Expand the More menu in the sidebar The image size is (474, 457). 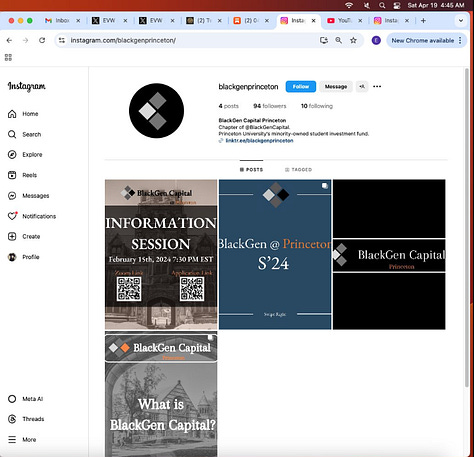pos(22,440)
